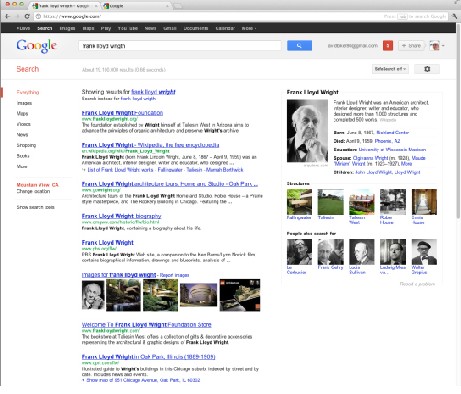Image resolution: width=461 pixels, height=394 pixels.
Task: Open YouTube in the top black bar
Action: coord(128,28)
